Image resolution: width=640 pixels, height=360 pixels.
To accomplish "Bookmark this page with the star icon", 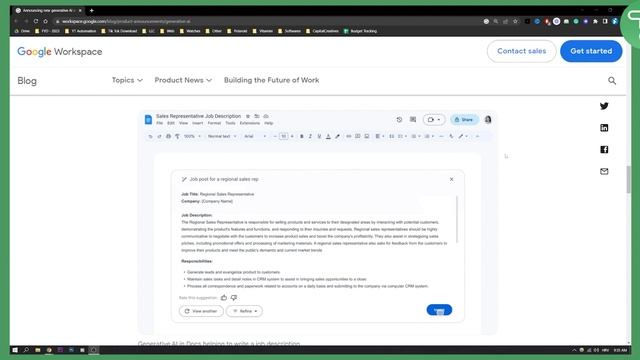I will pyautogui.click(x=516, y=21).
